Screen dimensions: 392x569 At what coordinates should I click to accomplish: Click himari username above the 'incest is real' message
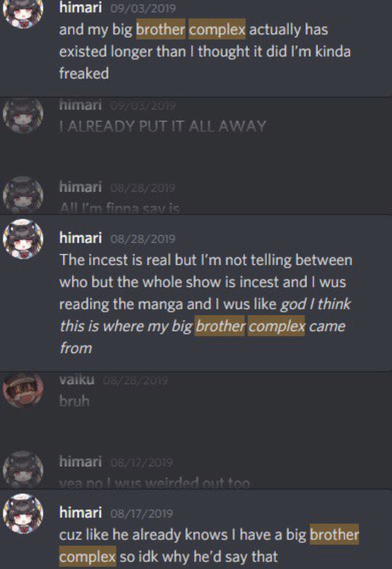coord(80,238)
